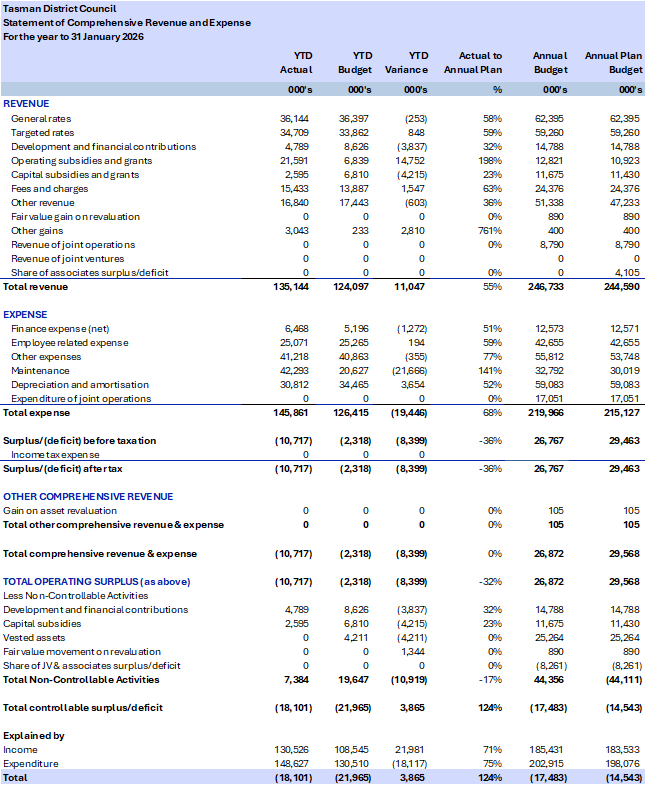Screen dimensions: 646x785
Task: Select the REVENUE section heading
Action: pyautogui.click(x=26, y=104)
